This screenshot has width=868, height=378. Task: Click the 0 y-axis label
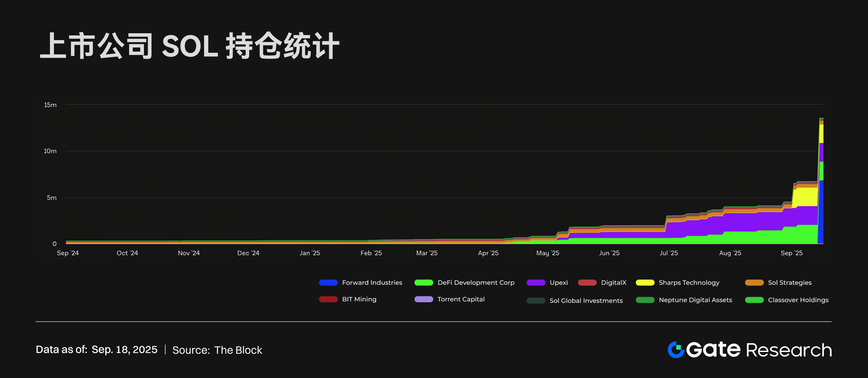pos(55,244)
